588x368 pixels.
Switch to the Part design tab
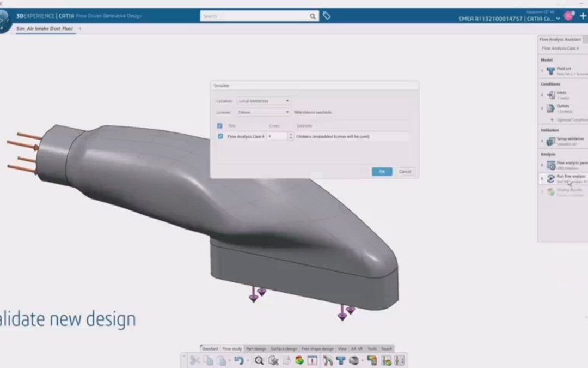click(x=256, y=349)
